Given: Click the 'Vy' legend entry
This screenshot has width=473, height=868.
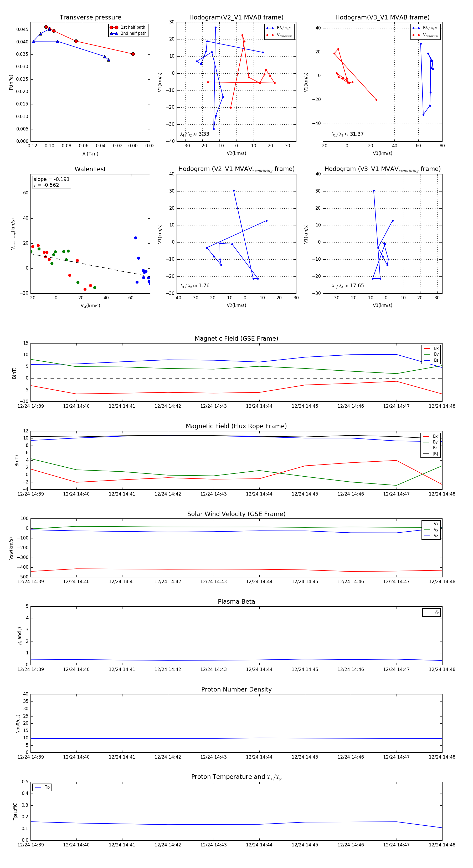Looking at the screenshot, I should (x=431, y=530).
